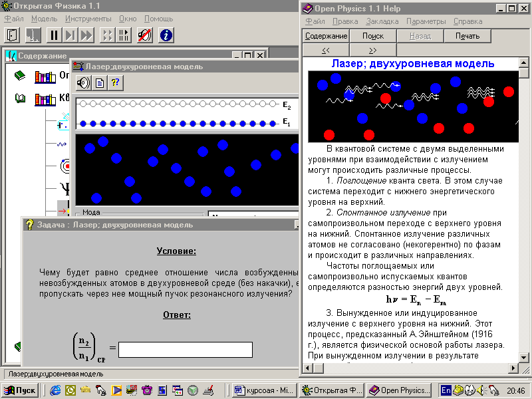
Task: Expand the closed green book chapter in contents
Action: coord(19,76)
